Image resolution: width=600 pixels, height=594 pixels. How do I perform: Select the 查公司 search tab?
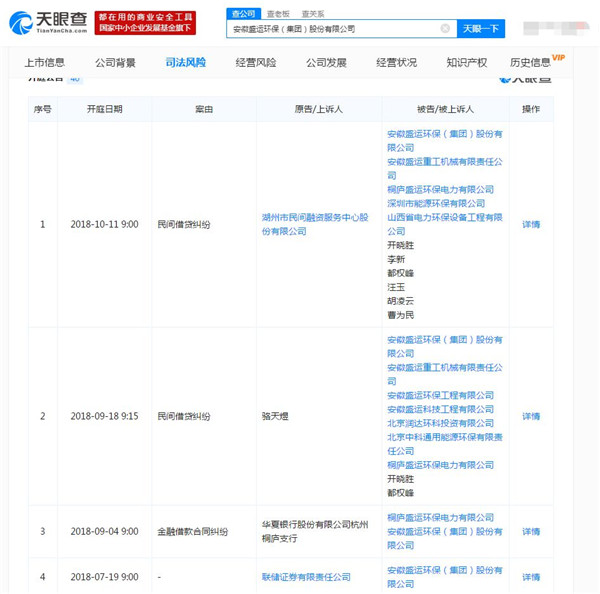click(242, 14)
